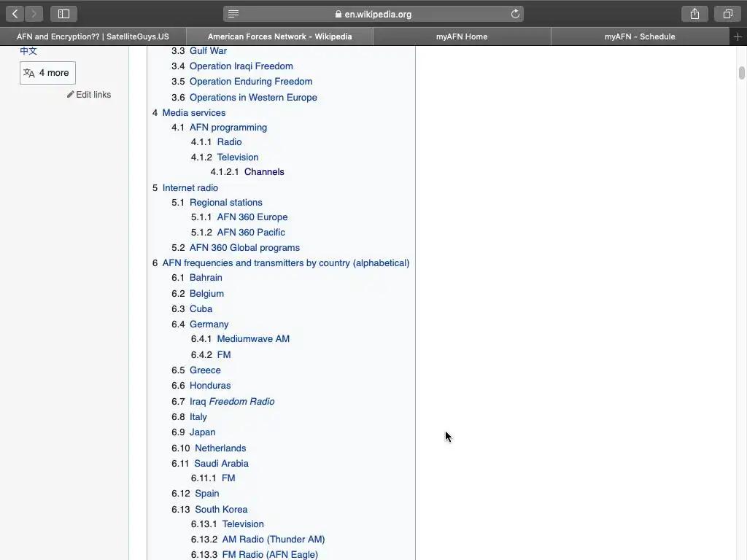
Task: Jump to Operations in Western Europe
Action: [x=253, y=97]
